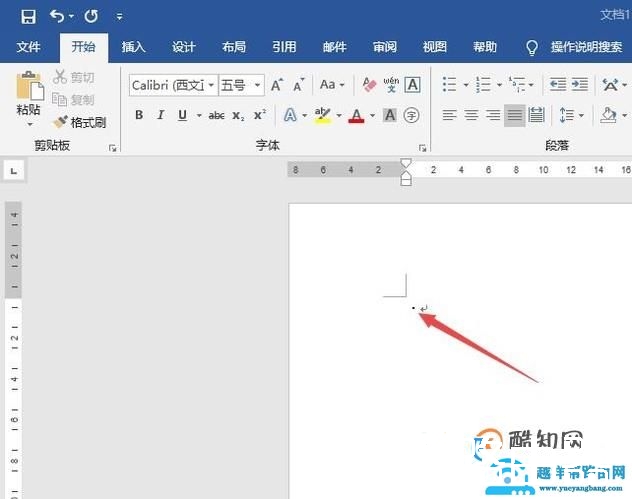The height and width of the screenshot is (499, 632).
Task: Repeat the last action with the redo icon
Action: [x=91, y=17]
